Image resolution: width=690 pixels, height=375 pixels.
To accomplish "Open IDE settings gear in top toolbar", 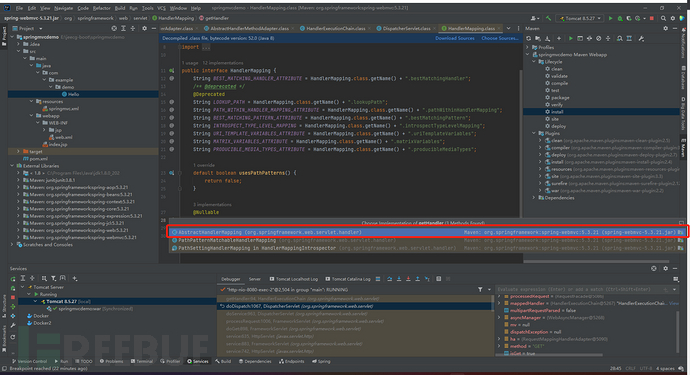I will point(672,18).
